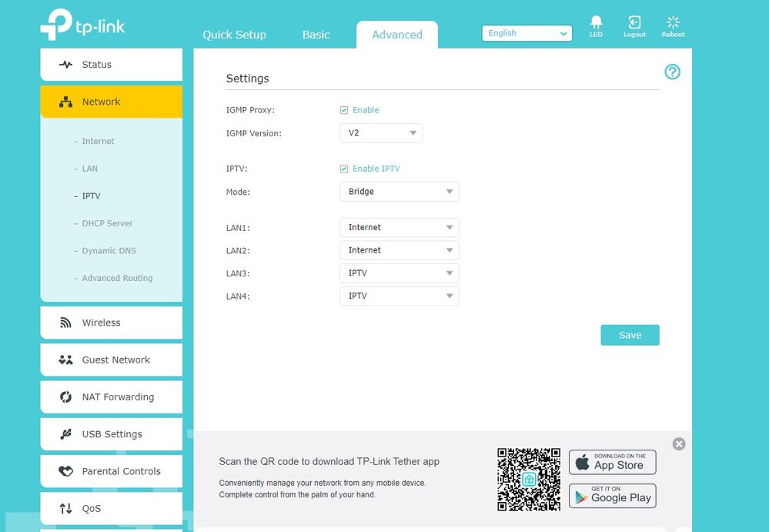Viewport: 769px width, 532px height.
Task: Click the tp-link logo
Action: click(x=82, y=25)
